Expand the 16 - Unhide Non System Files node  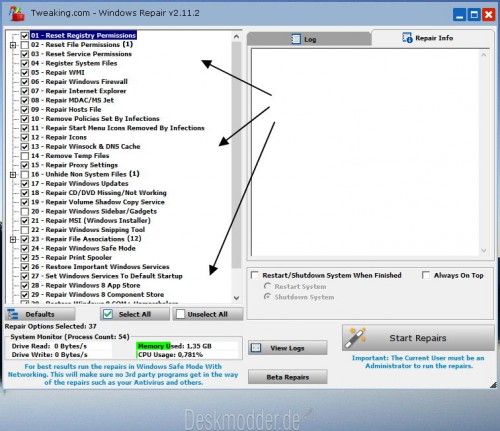pyautogui.click(x=13, y=174)
